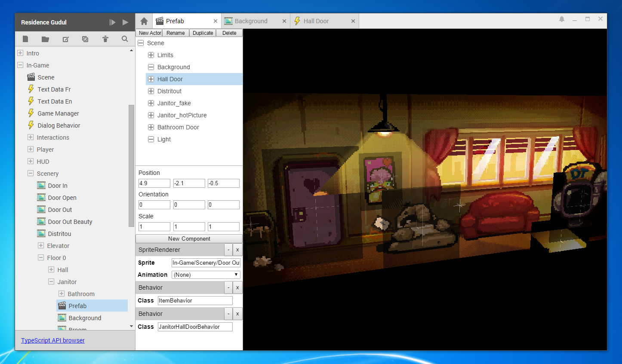This screenshot has width=622, height=364.
Task: Expand the Hall folder
Action: coord(51,270)
